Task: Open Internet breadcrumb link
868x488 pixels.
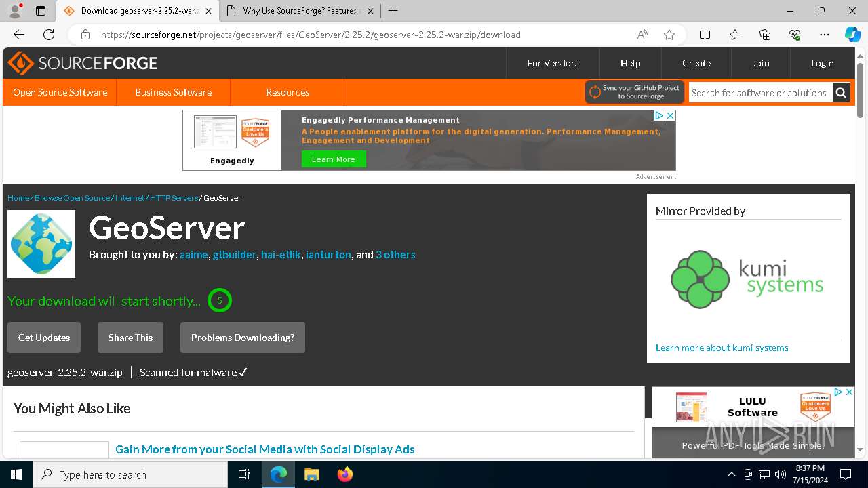Action: point(130,198)
